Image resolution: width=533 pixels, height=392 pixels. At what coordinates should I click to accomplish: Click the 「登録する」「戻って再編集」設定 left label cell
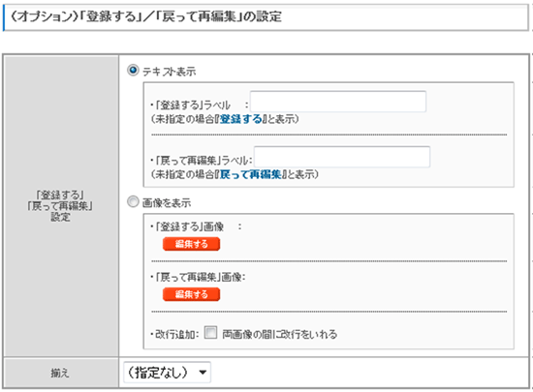[61, 205]
